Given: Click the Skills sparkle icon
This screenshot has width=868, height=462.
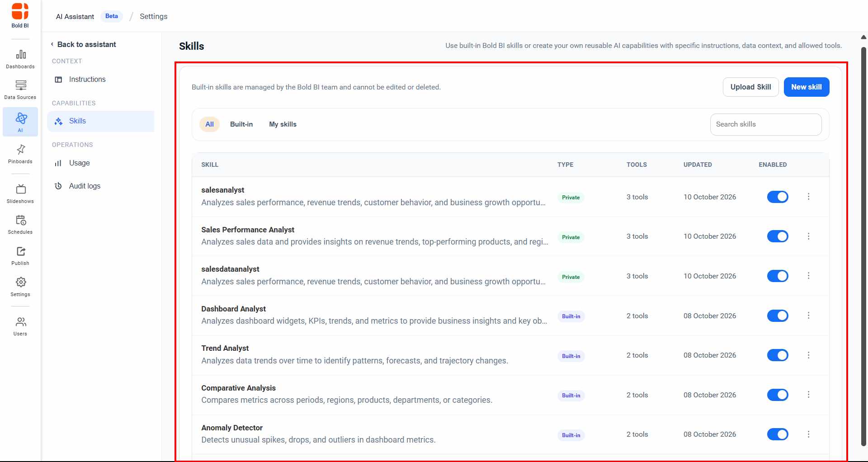Looking at the screenshot, I should click(58, 121).
